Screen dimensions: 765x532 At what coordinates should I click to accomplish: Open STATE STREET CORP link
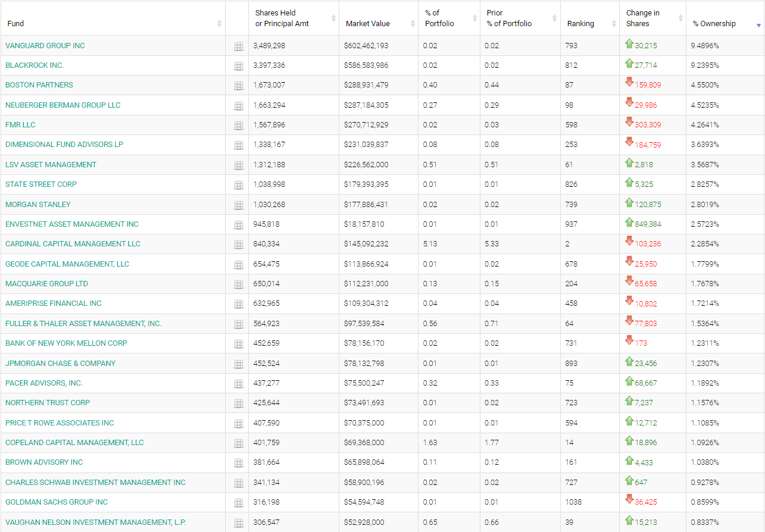41,184
